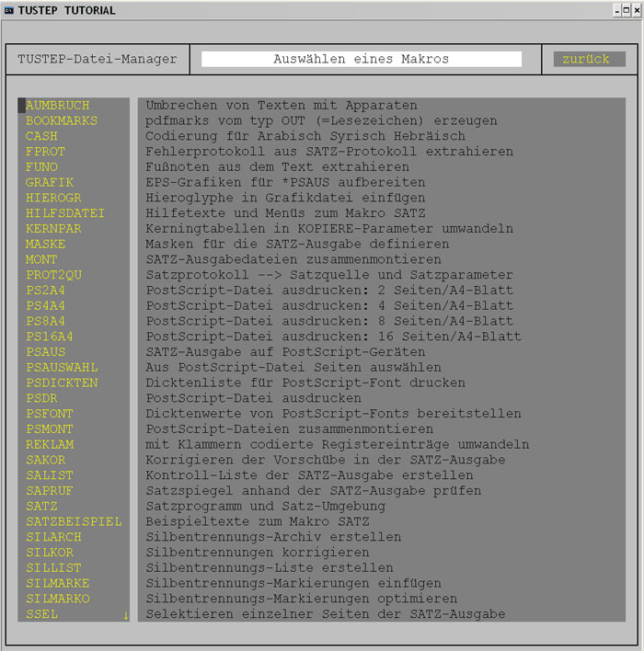Image resolution: width=644 pixels, height=651 pixels.
Task: Choose the HILFSDATEI macro
Action: pyautogui.click(x=64, y=213)
